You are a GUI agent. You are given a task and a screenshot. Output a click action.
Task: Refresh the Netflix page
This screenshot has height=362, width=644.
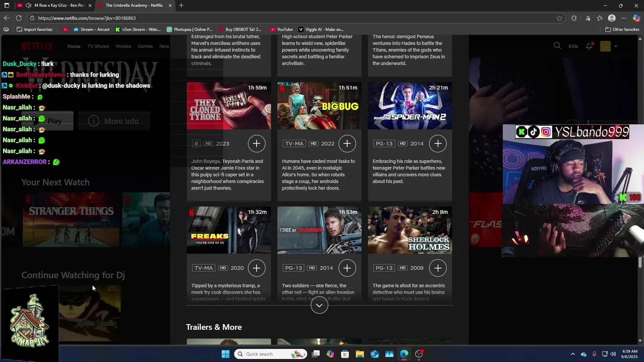click(x=19, y=18)
